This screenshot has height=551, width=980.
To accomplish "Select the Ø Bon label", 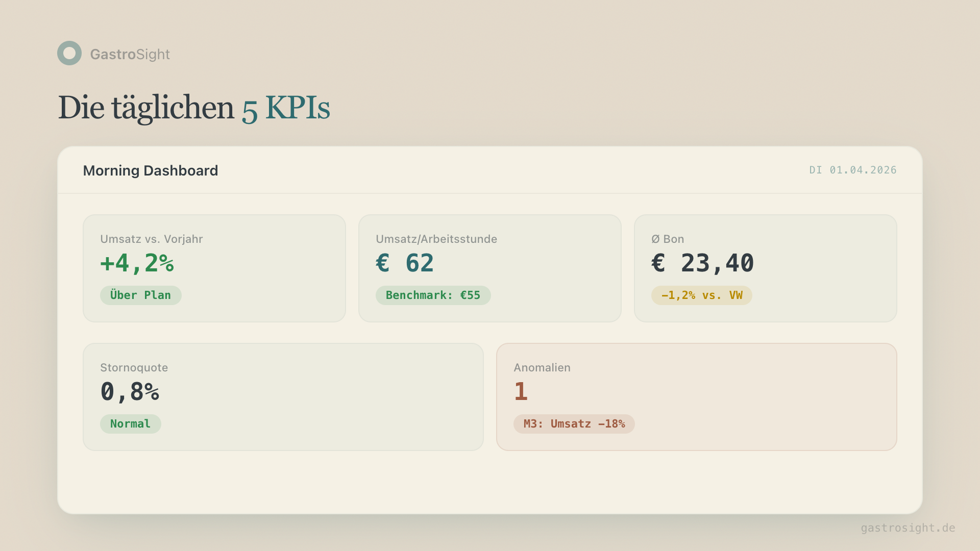I will coord(668,239).
